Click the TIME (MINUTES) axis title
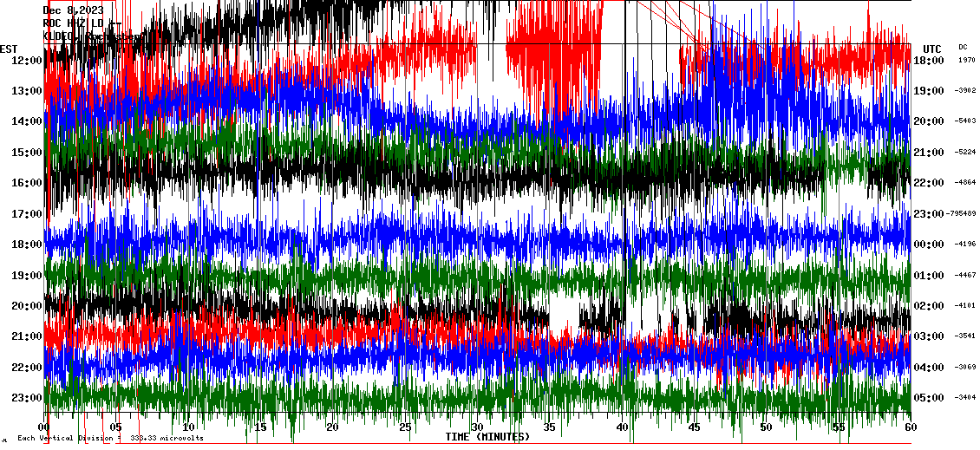The height and width of the screenshot is (450, 980). 487,437
